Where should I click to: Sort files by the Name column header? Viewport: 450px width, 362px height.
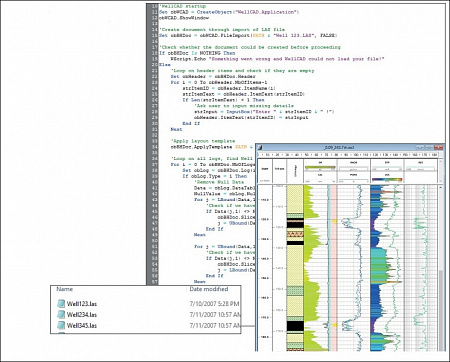(64, 289)
